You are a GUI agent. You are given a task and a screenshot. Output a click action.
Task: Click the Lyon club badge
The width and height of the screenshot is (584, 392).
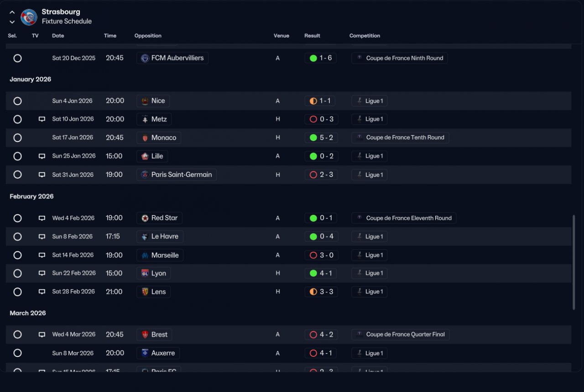(x=145, y=273)
